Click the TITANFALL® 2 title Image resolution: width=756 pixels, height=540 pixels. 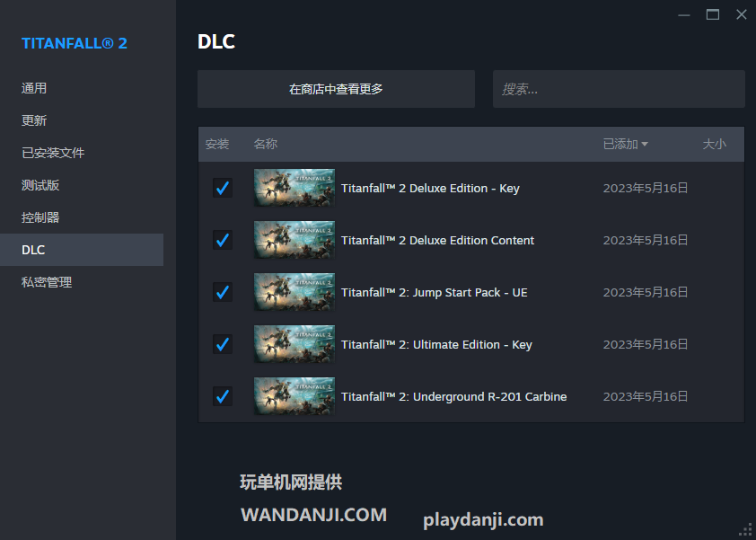[x=75, y=43]
